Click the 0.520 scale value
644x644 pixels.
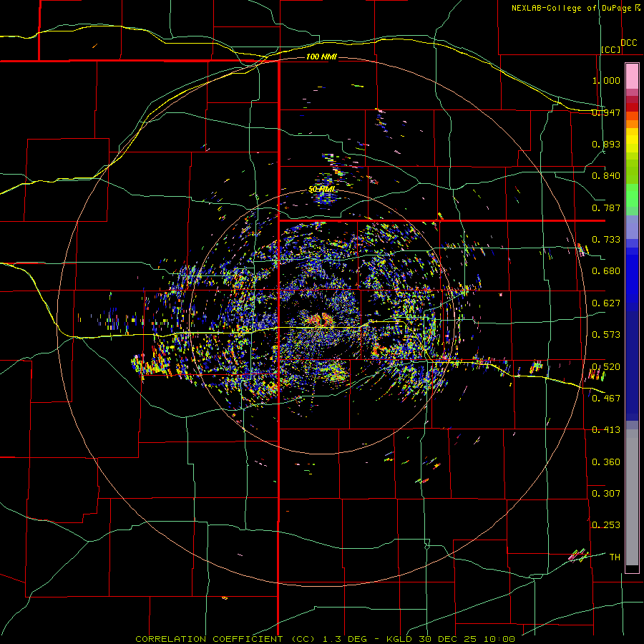tap(606, 367)
